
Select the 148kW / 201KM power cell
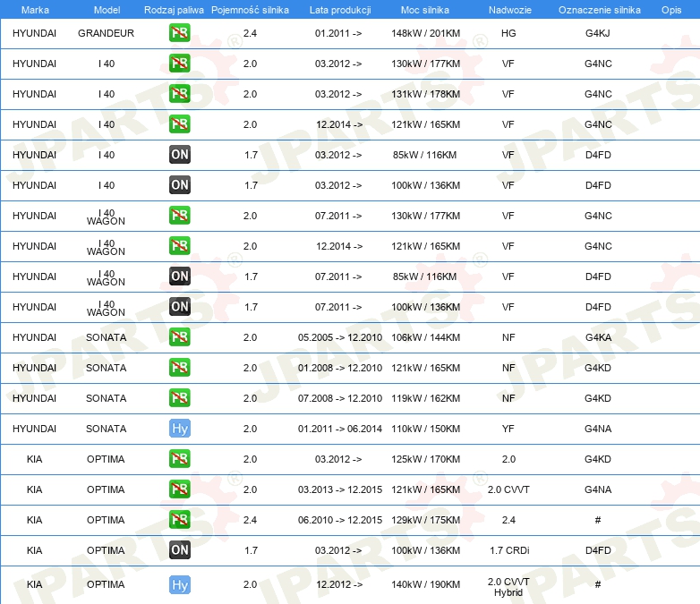[425, 33]
